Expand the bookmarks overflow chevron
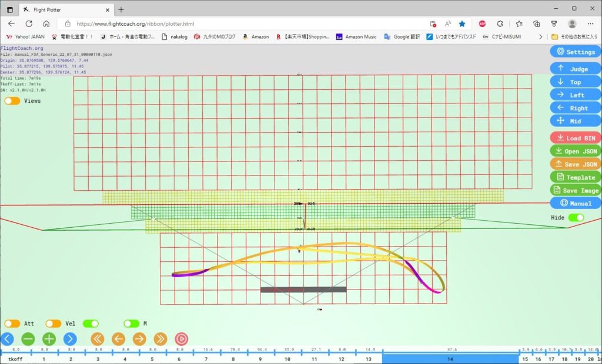The height and width of the screenshot is (364, 602). tap(541, 37)
